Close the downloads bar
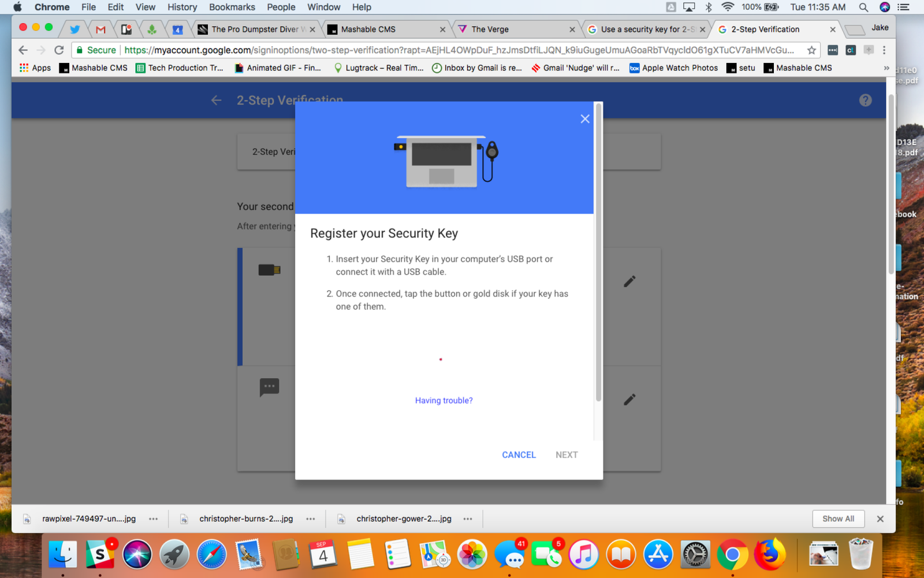This screenshot has width=924, height=578. (x=880, y=519)
